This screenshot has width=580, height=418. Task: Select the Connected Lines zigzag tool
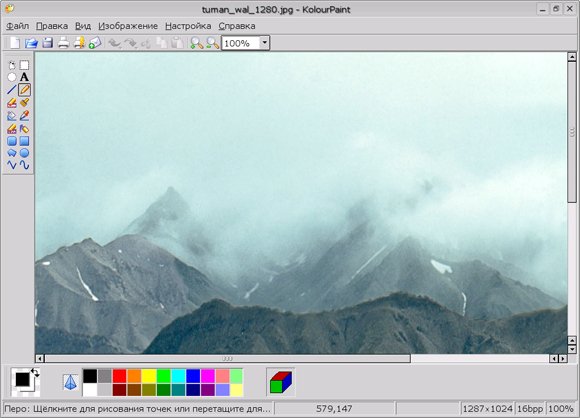point(12,165)
